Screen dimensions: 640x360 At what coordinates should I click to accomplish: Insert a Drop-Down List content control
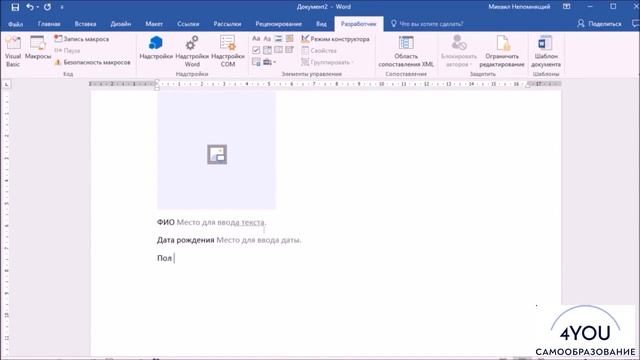tap(278, 50)
